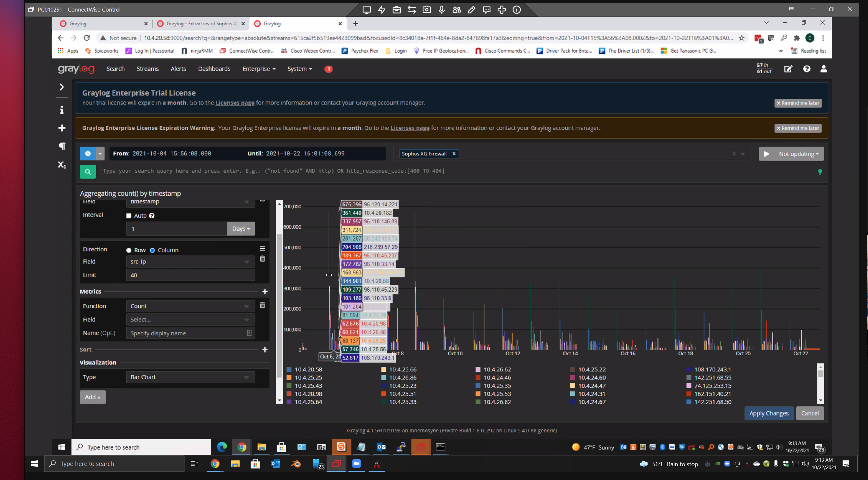Open the chat message icon in the toolbar
The height and width of the screenshot is (480, 868).
click(x=487, y=9)
